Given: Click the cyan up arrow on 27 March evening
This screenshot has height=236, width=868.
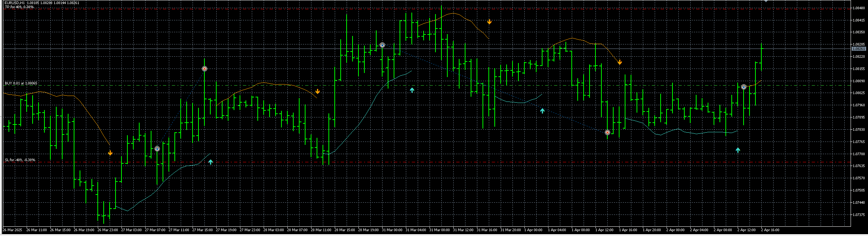Looking at the screenshot, I should click(x=211, y=162).
